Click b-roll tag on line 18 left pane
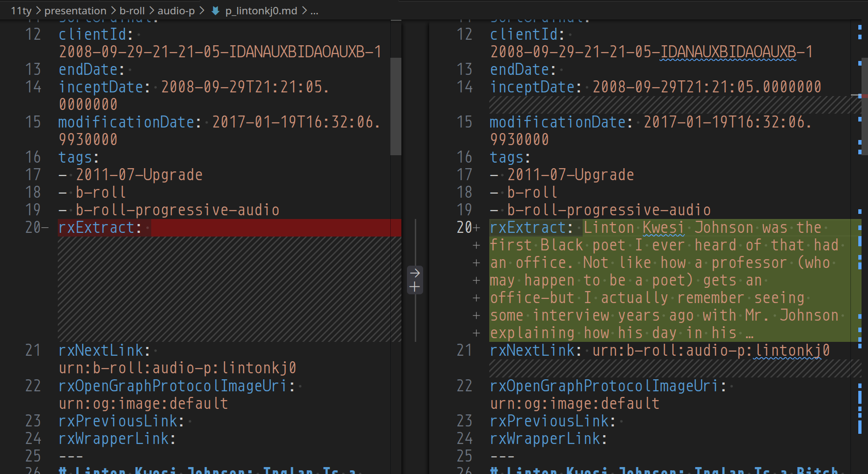 tap(101, 192)
